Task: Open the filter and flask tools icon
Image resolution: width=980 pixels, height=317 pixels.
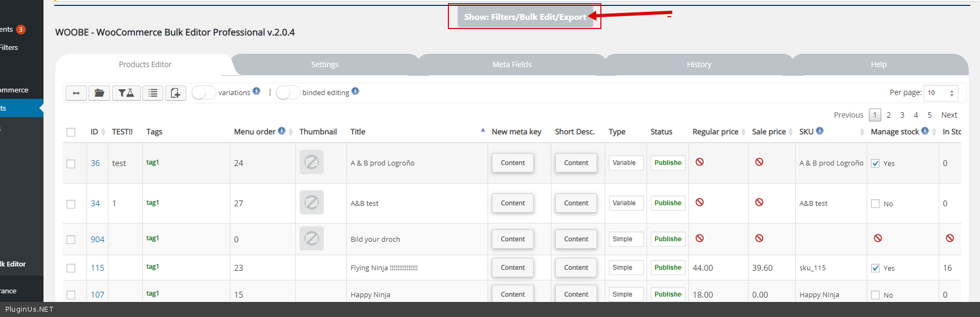Action: pos(126,93)
